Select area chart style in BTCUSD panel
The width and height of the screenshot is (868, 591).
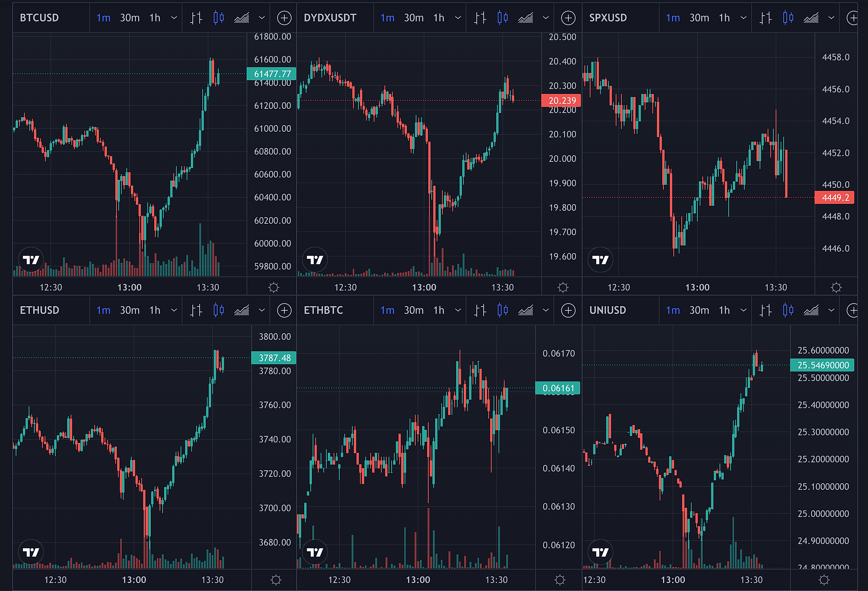[x=242, y=18]
